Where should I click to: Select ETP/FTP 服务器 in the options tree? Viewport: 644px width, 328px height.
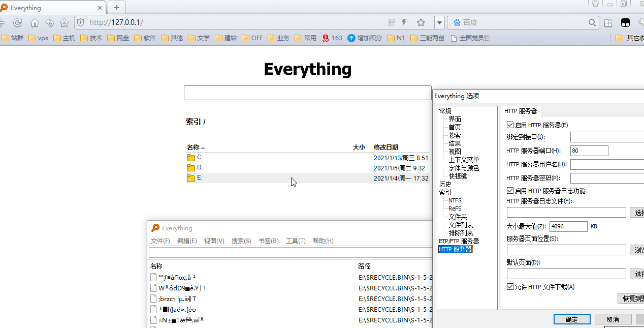(x=459, y=241)
